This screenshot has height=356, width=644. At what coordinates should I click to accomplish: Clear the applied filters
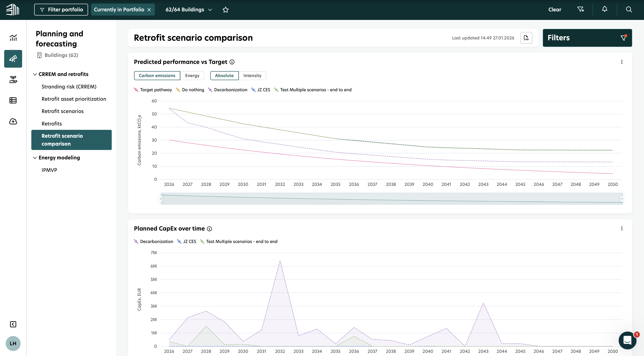(x=554, y=10)
